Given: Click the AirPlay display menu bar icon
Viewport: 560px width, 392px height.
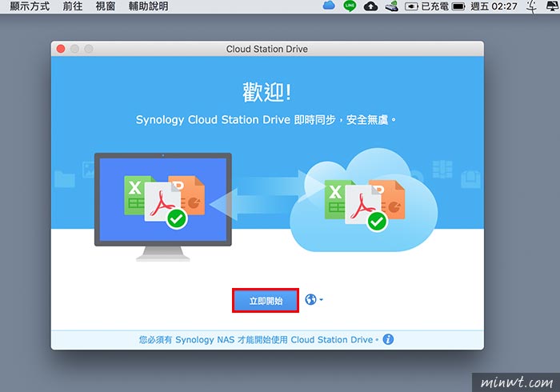Looking at the screenshot, I should tap(553, 6).
